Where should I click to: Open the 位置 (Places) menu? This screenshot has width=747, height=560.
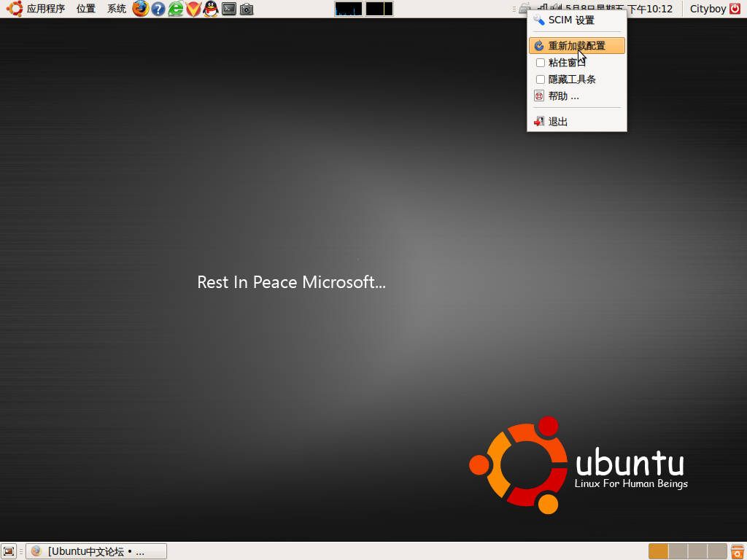[x=86, y=9]
